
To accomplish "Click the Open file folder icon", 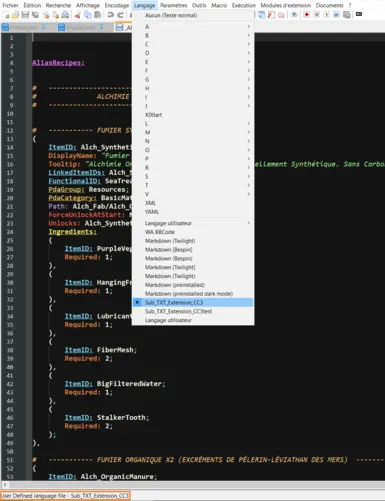I will tap(15, 15).
